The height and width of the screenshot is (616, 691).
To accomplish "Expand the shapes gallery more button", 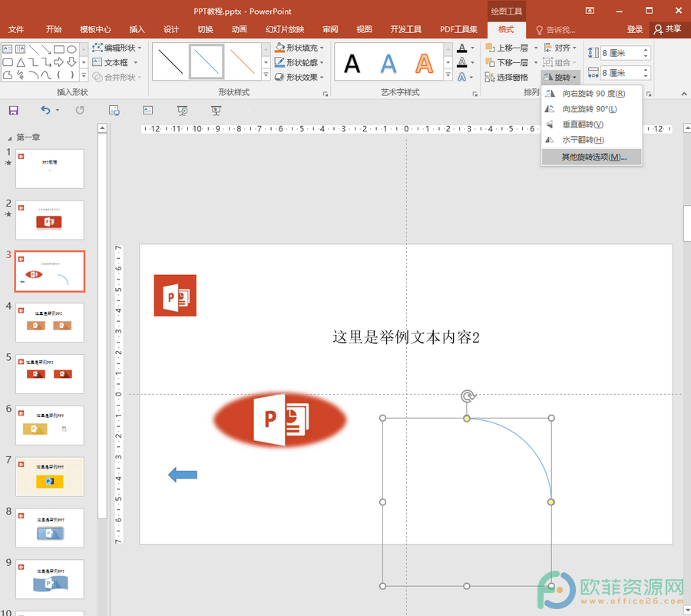I will coord(84,76).
